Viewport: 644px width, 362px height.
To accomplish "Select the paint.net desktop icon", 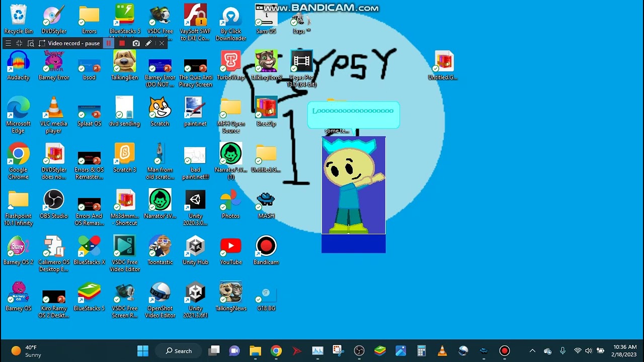I will (195, 112).
